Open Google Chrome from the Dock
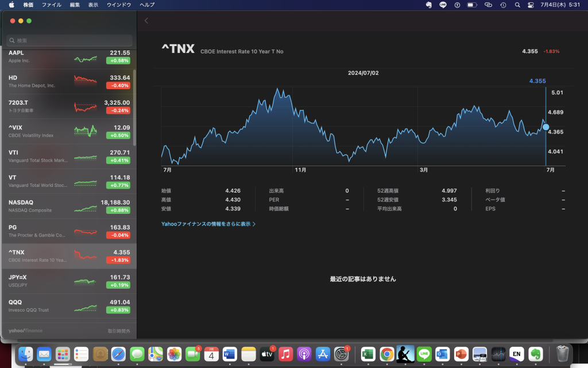The image size is (588, 368). tap(386, 354)
